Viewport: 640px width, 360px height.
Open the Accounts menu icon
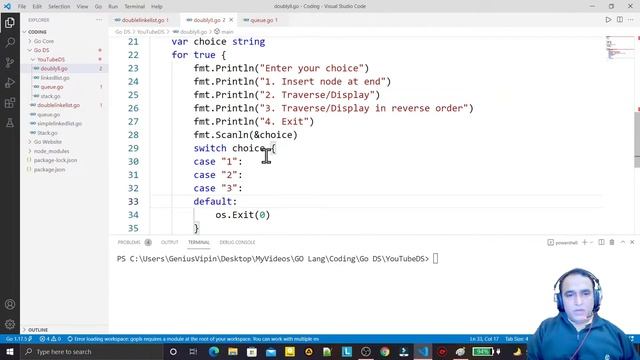[x=10, y=304]
